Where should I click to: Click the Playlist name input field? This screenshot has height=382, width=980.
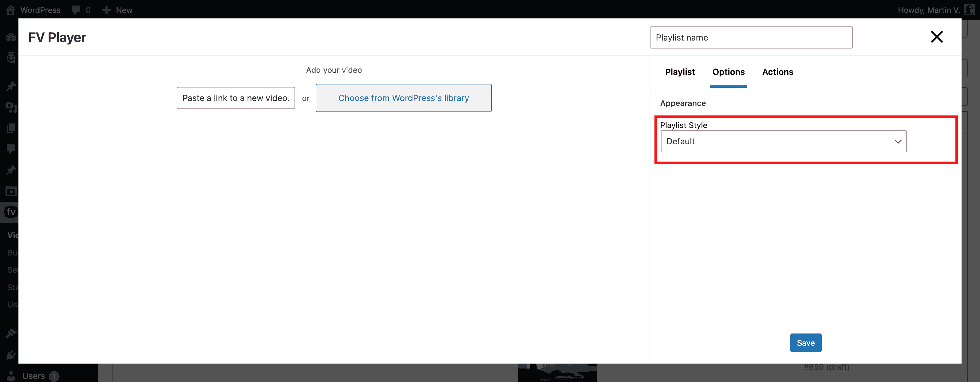pyautogui.click(x=751, y=37)
